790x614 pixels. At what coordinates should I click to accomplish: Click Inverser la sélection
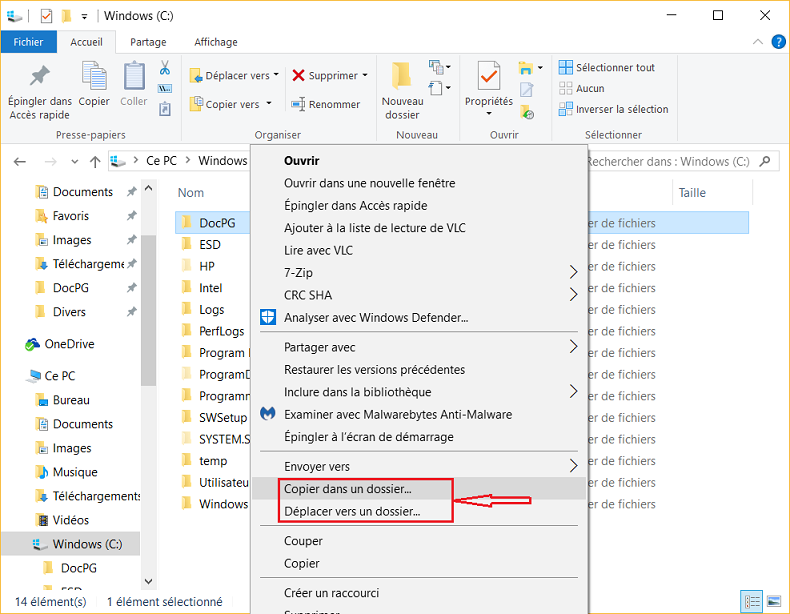pyautogui.click(x=613, y=109)
